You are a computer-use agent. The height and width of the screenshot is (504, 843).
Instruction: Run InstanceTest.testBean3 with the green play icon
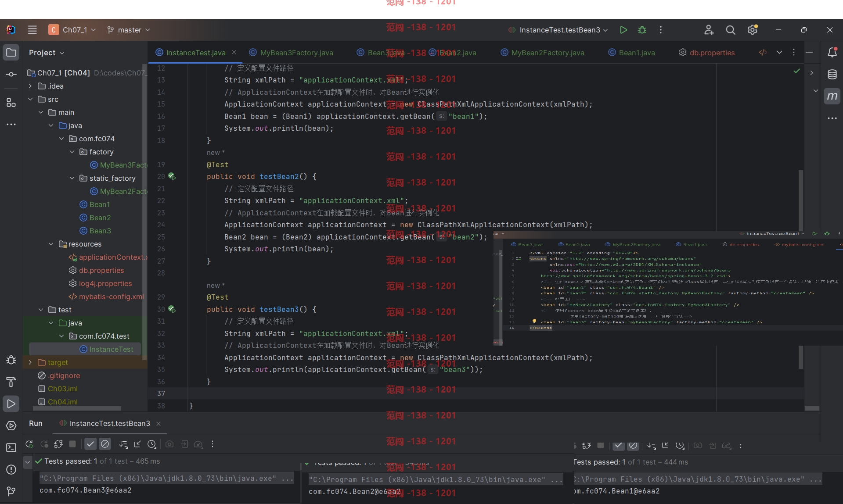point(623,30)
